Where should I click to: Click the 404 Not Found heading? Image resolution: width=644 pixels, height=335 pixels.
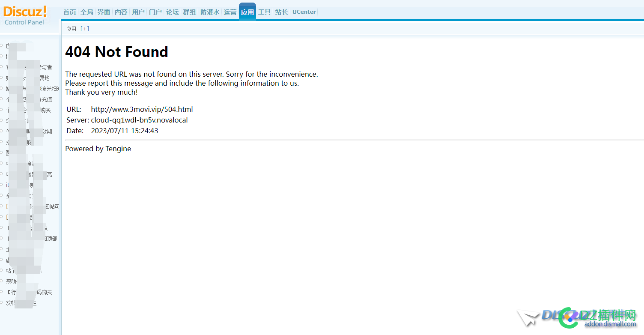click(116, 52)
